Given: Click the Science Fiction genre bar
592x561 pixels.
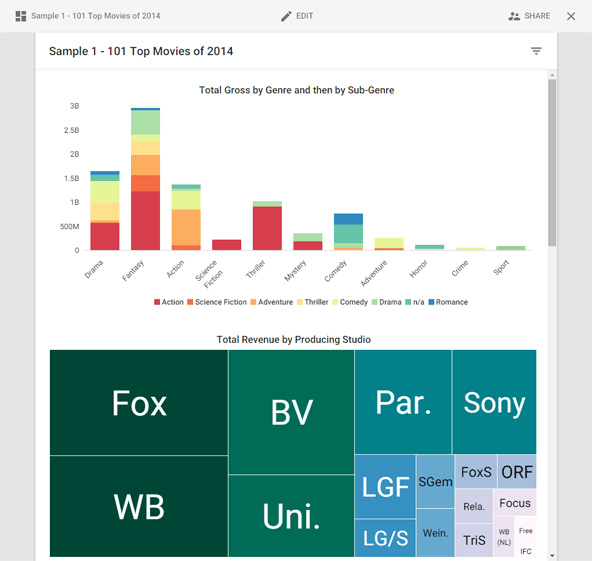Looking at the screenshot, I should pyautogui.click(x=227, y=245).
